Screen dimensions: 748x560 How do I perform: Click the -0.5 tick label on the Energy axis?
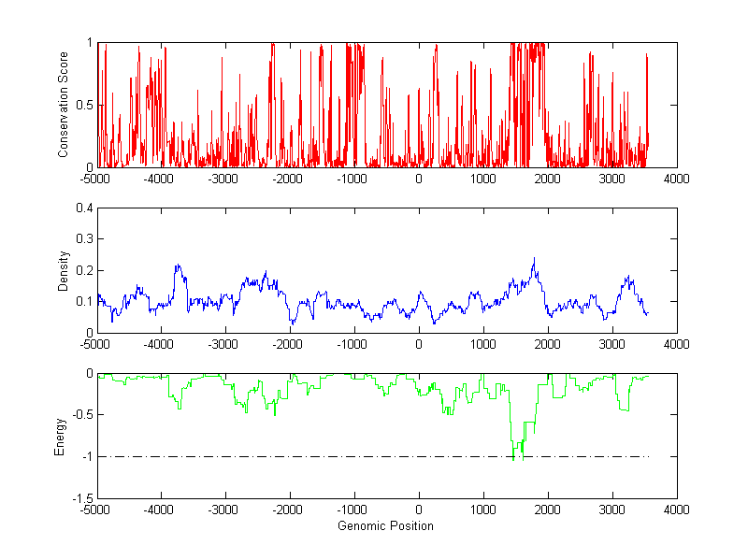coord(81,415)
